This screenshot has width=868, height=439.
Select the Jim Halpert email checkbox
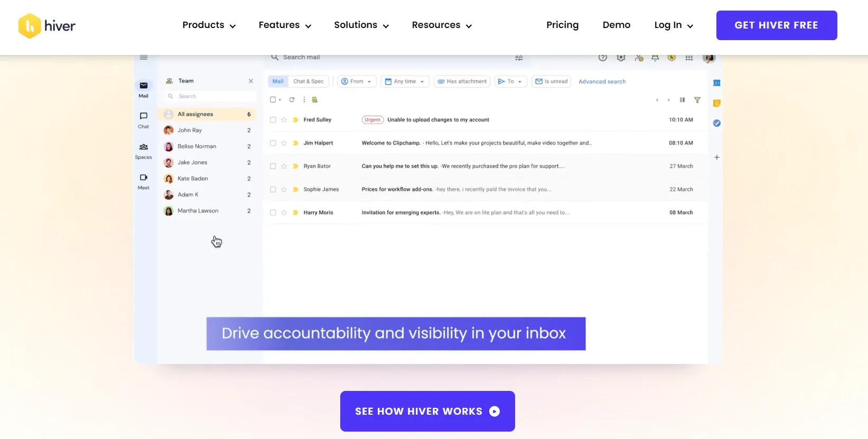click(273, 143)
